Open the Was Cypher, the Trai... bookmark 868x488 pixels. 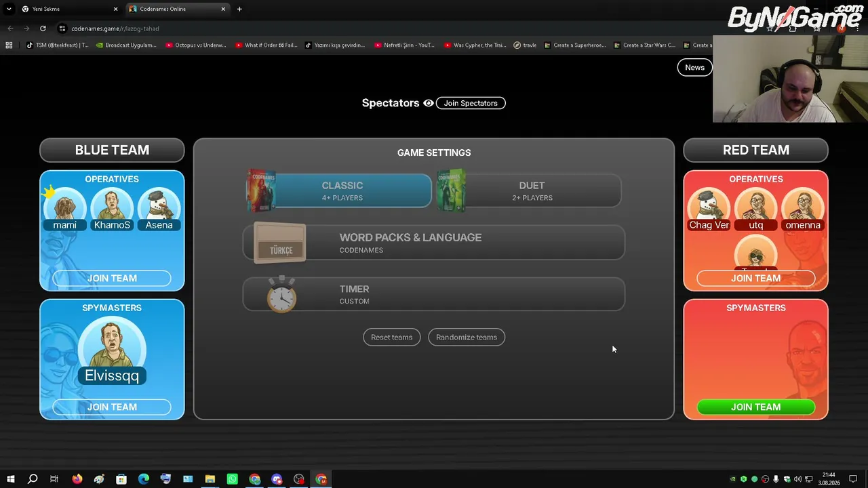pyautogui.click(x=475, y=45)
